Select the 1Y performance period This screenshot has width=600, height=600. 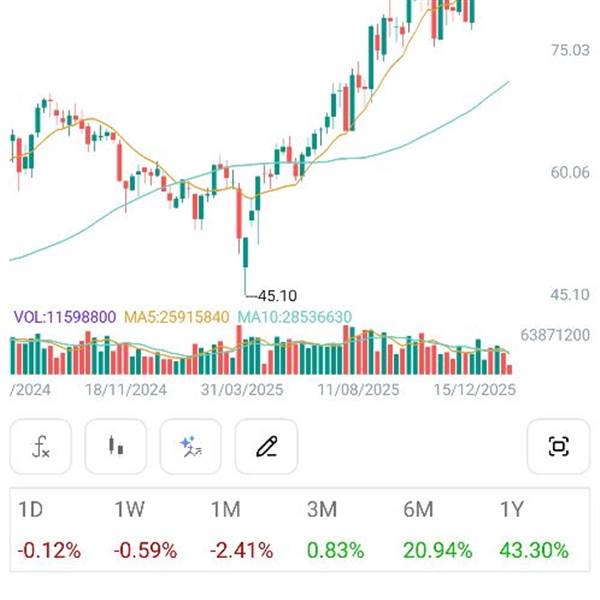pos(511,510)
